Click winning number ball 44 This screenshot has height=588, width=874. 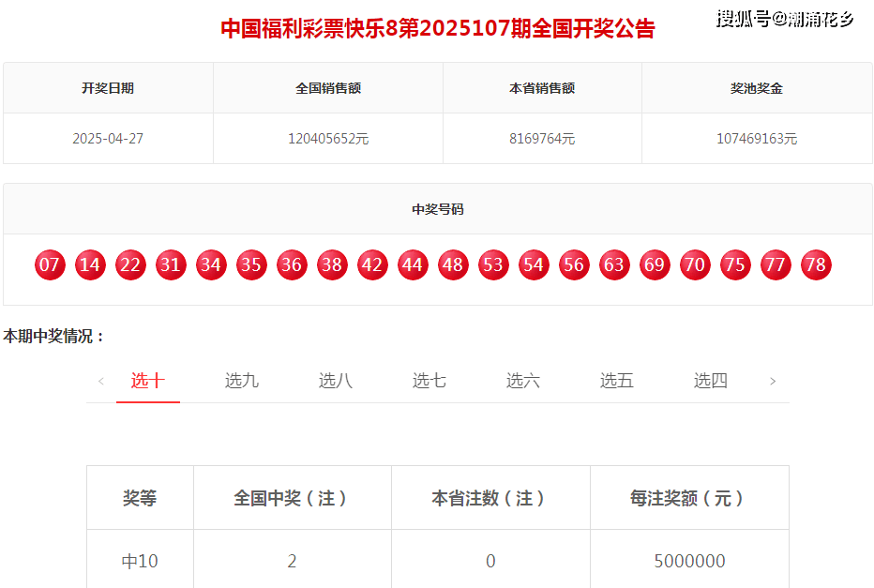coord(413,264)
